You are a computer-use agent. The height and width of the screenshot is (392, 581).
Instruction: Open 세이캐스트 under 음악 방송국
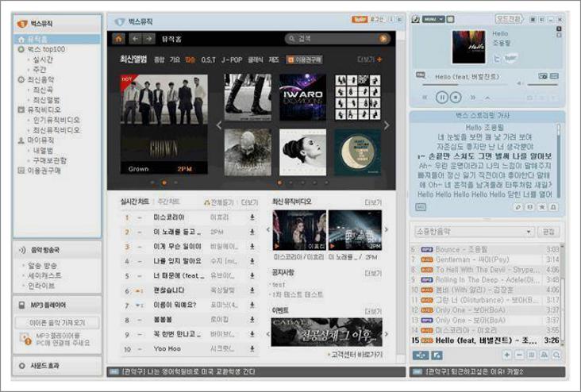pos(44,275)
